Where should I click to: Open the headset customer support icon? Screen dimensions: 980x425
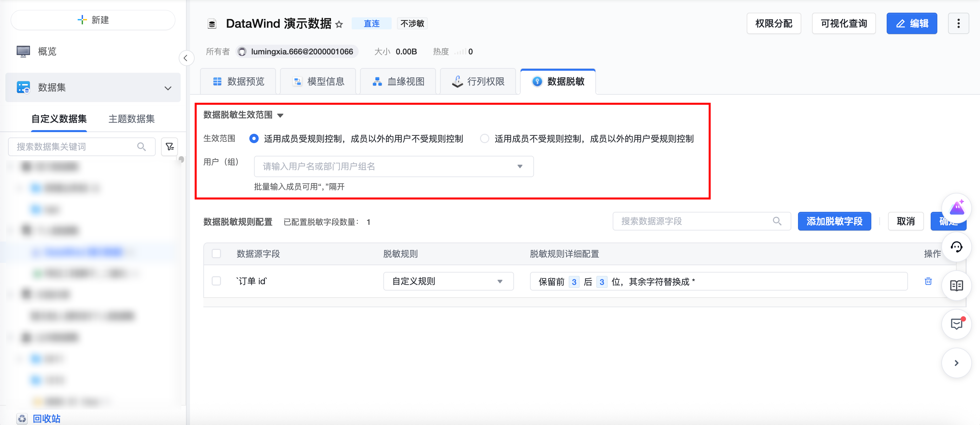956,247
